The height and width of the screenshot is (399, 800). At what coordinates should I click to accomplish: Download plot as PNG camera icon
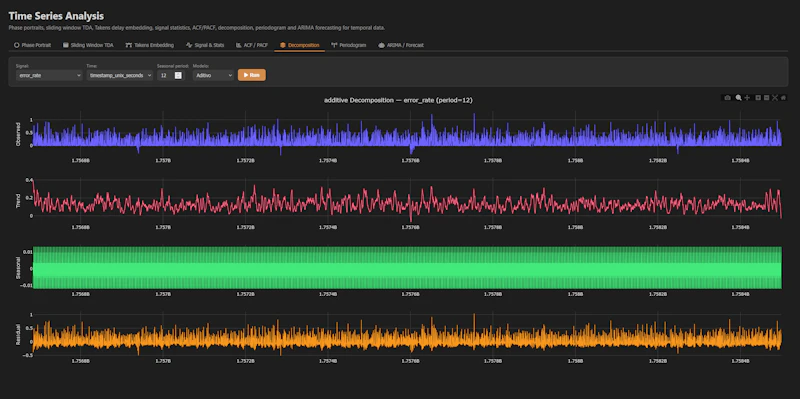(x=728, y=97)
